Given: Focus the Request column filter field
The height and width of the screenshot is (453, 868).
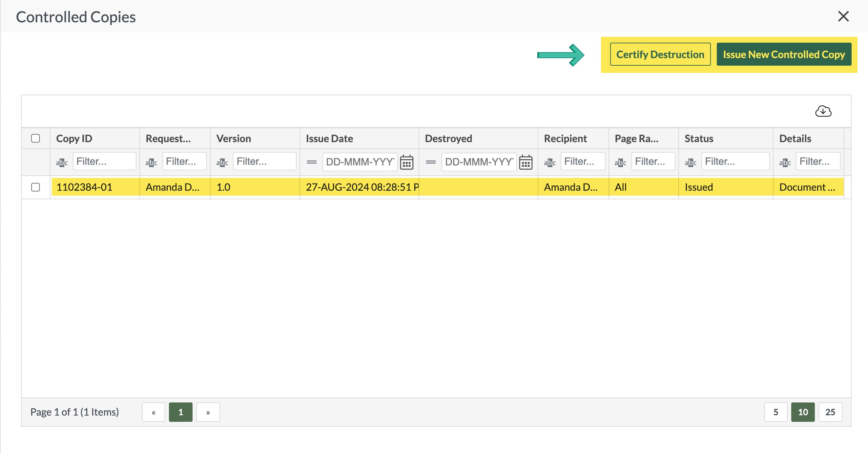Looking at the screenshot, I should click(184, 162).
